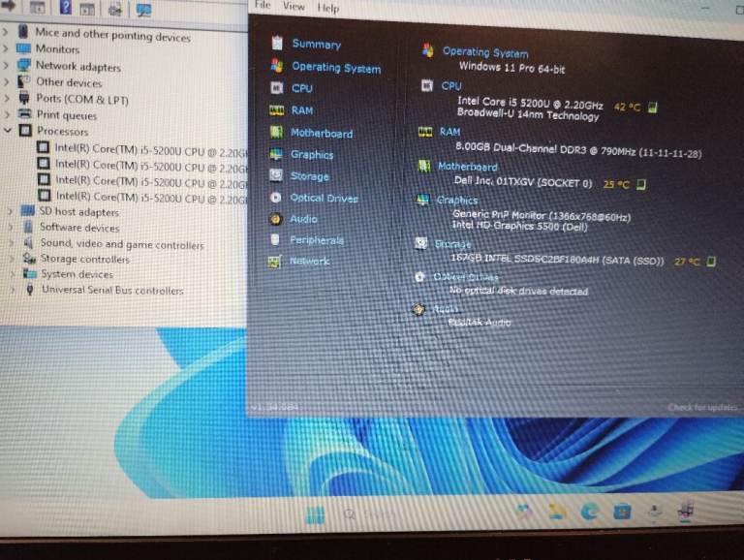Click the 8.00GB Dual-Channel DDR3 text
This screenshot has height=560, width=744.
coord(578,150)
